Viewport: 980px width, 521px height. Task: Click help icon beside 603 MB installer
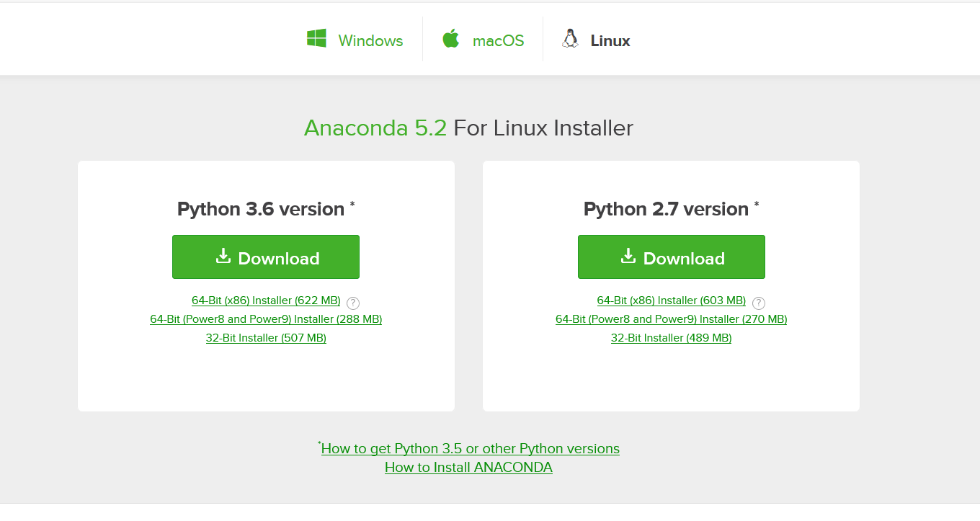tap(759, 303)
